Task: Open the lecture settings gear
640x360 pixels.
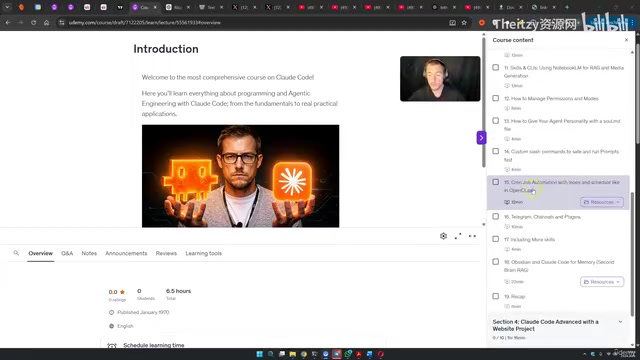Action: point(443,236)
